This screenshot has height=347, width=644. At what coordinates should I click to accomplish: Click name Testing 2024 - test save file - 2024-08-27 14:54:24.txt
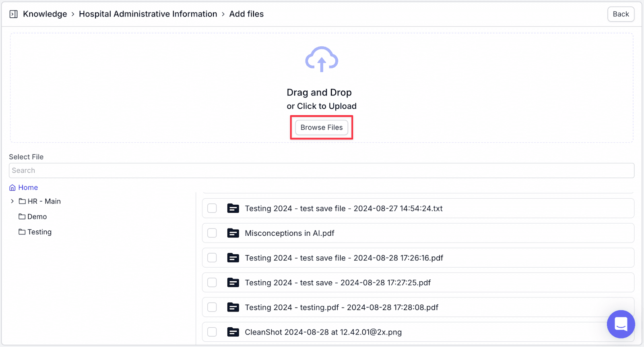coord(344,208)
